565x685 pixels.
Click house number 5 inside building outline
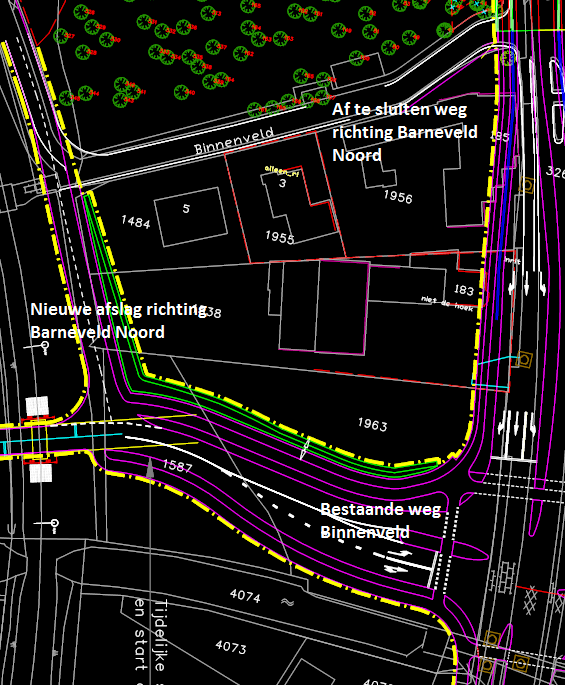click(x=186, y=209)
